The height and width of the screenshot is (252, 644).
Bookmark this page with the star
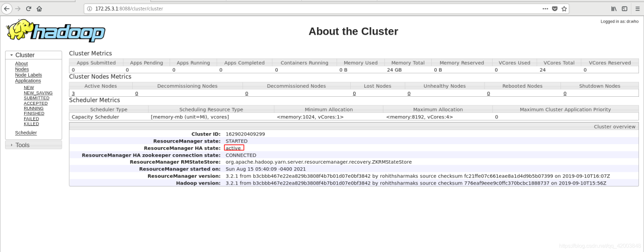tap(564, 9)
